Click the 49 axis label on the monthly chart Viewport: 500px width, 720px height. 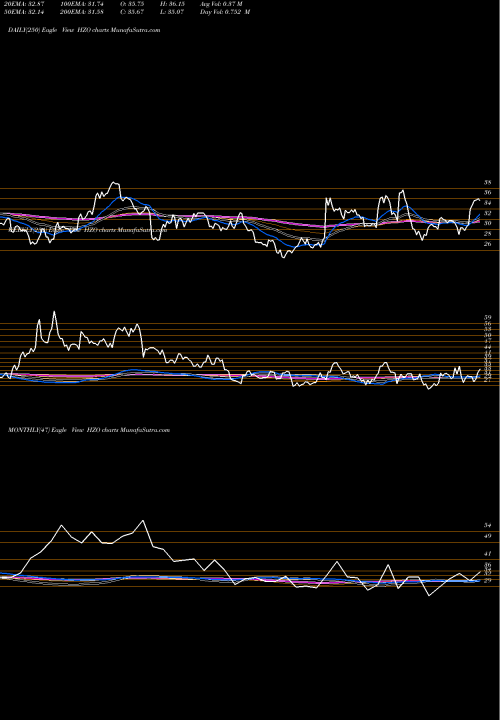point(488,536)
